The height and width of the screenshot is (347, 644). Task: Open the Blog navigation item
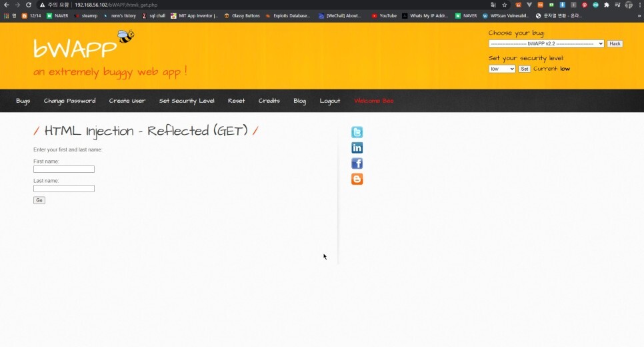point(299,101)
